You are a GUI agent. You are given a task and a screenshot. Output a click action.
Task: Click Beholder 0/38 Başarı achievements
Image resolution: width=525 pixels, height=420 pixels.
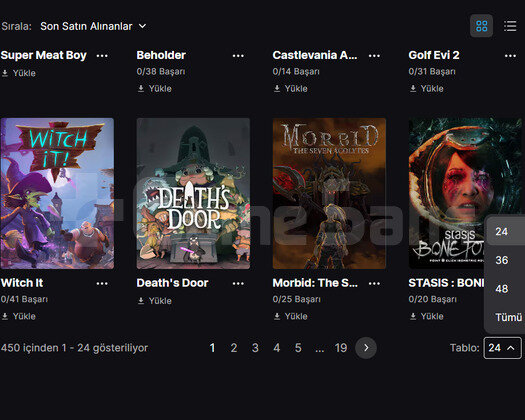161,72
